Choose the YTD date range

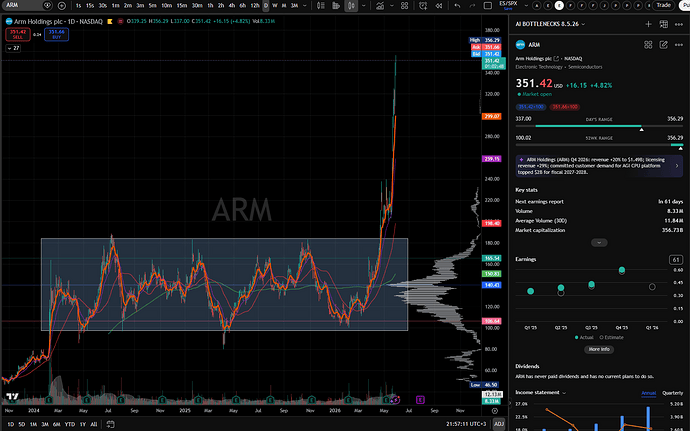click(70, 424)
